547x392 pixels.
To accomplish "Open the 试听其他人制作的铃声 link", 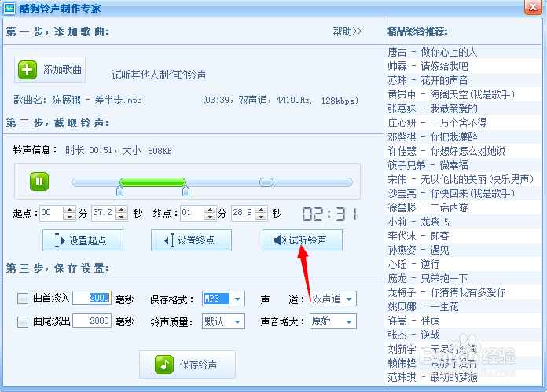I will (x=160, y=75).
